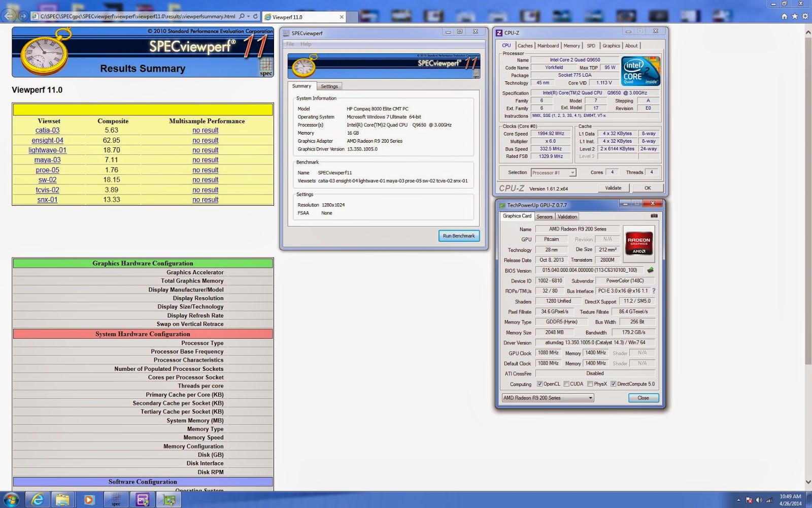Viewport: 812px width, 508px height.
Task: Launch Windows Media Player from the taskbar
Action: coord(89,500)
